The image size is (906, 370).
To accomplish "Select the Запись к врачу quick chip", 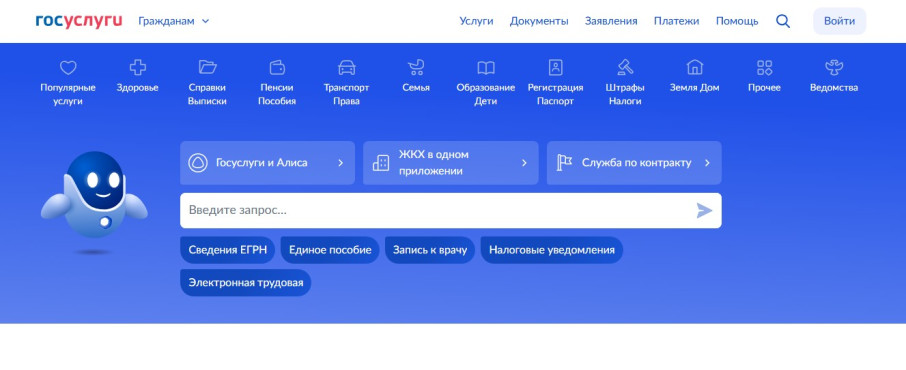I will 430,250.
